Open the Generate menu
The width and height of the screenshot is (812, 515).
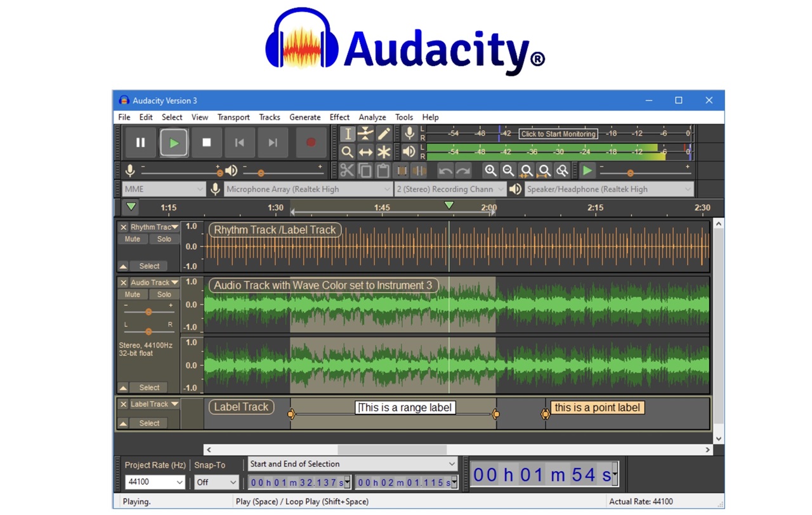point(305,117)
